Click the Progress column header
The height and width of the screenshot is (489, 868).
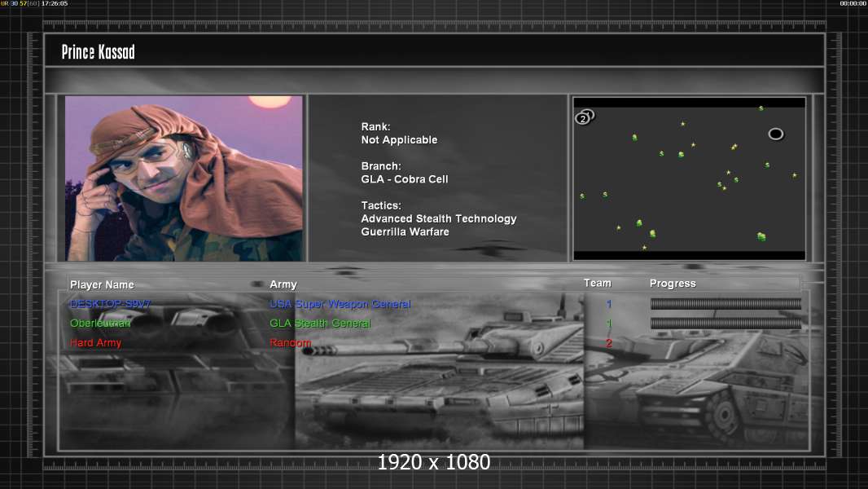click(x=673, y=284)
